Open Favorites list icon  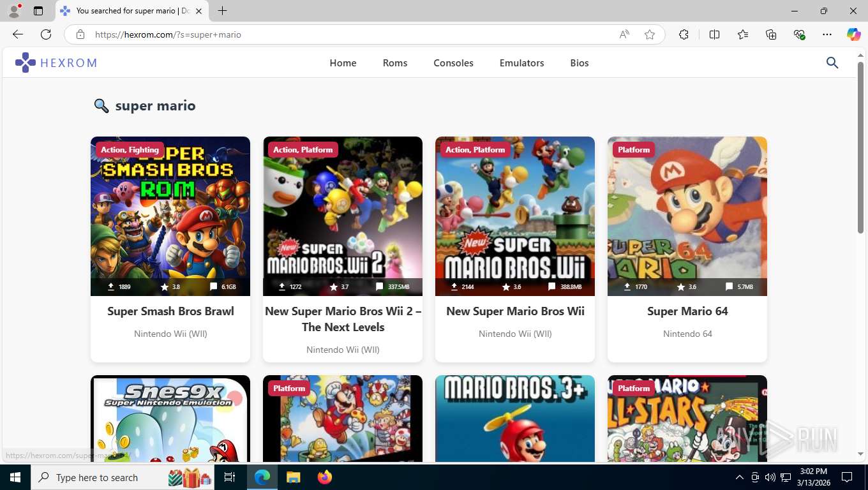click(x=743, y=34)
